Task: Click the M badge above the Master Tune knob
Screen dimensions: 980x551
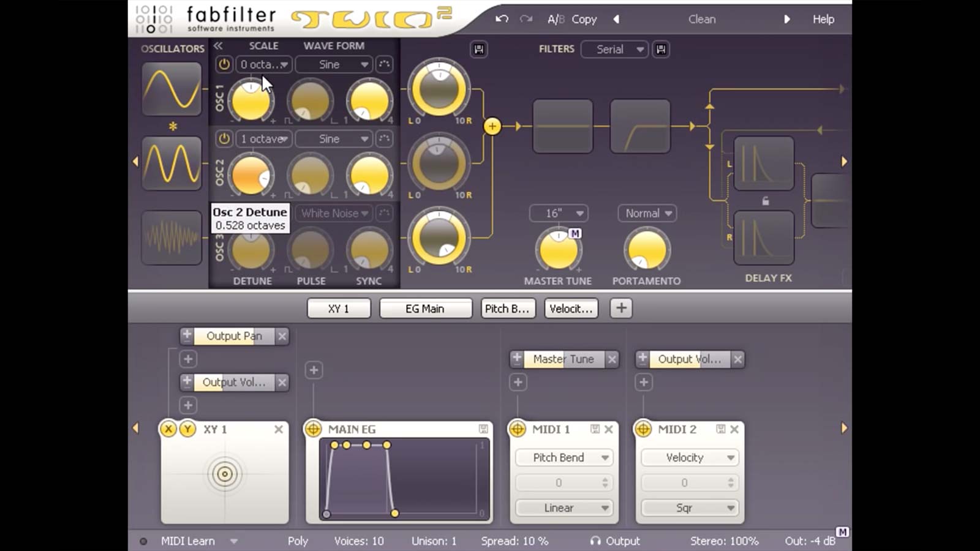Action: pos(575,233)
